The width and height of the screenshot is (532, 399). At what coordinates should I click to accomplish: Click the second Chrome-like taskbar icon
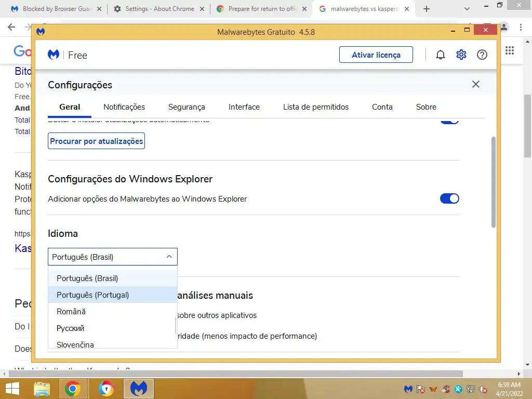point(106,389)
